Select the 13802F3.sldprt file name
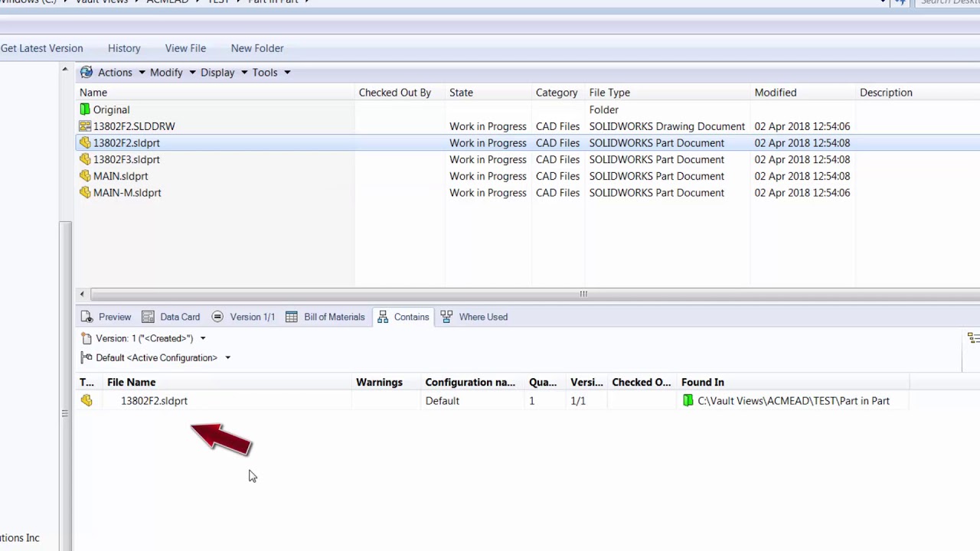The width and height of the screenshot is (980, 551). point(126,160)
